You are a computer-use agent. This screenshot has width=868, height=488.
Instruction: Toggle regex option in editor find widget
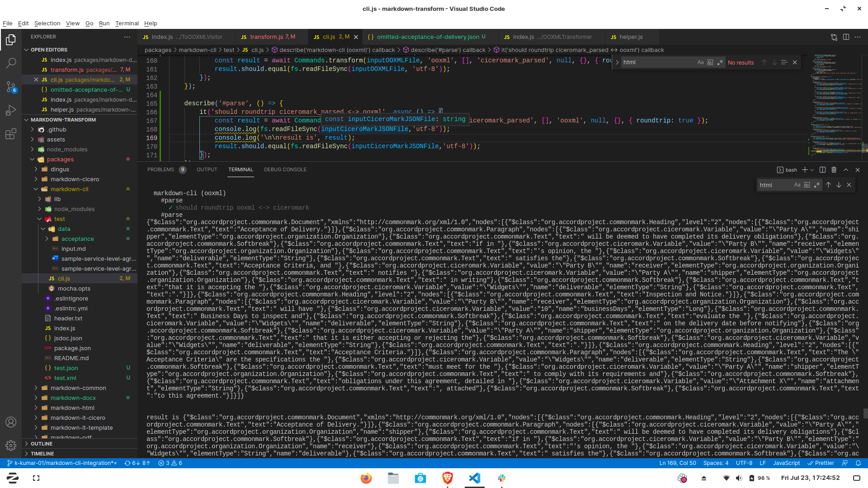pos(720,62)
